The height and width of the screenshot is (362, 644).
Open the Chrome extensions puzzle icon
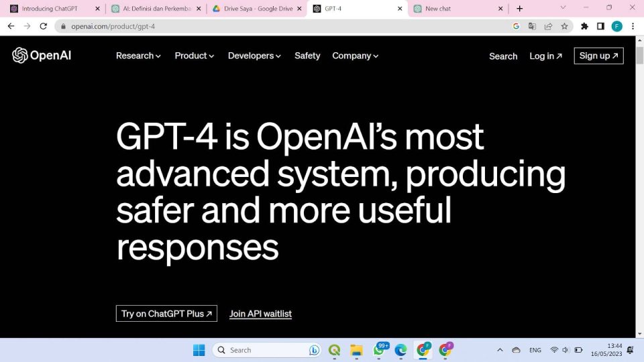584,26
